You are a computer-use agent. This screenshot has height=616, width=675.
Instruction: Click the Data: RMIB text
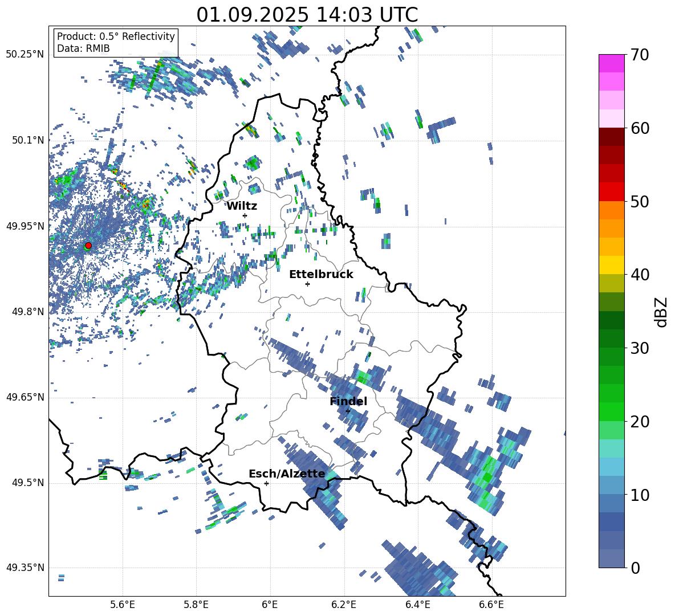click(83, 48)
